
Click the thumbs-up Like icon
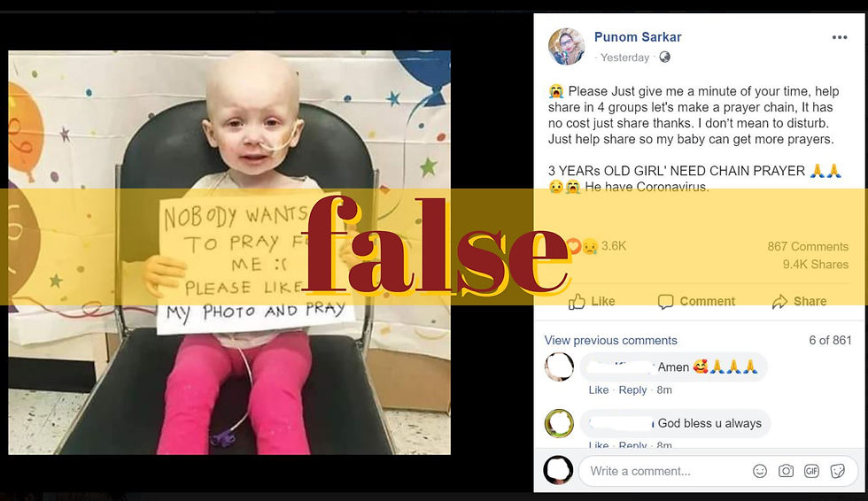point(577,301)
